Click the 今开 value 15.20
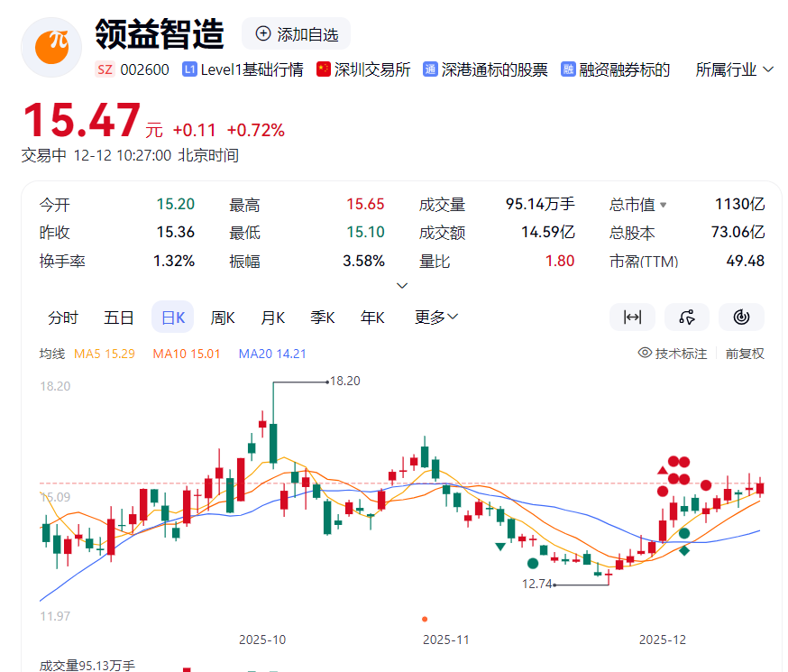This screenshot has height=672, width=788. pos(176,204)
